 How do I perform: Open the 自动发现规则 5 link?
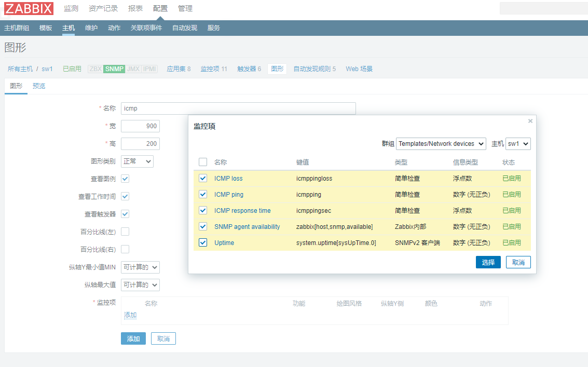[314, 69]
